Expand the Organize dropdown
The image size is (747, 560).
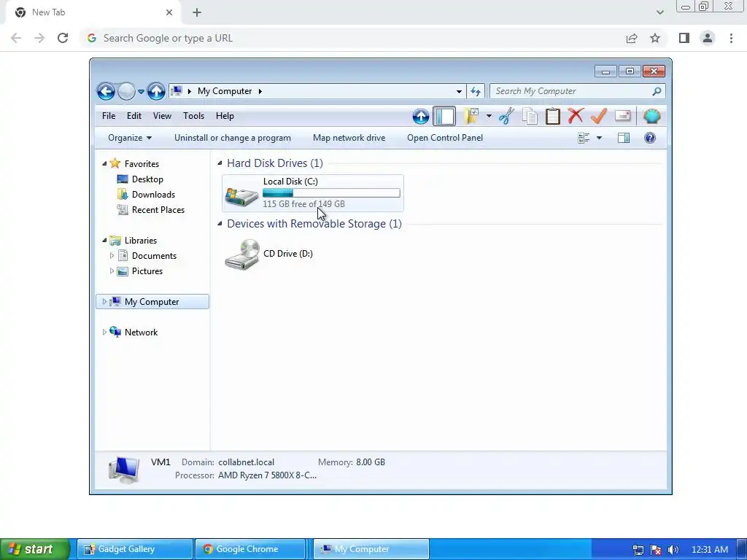coord(130,138)
